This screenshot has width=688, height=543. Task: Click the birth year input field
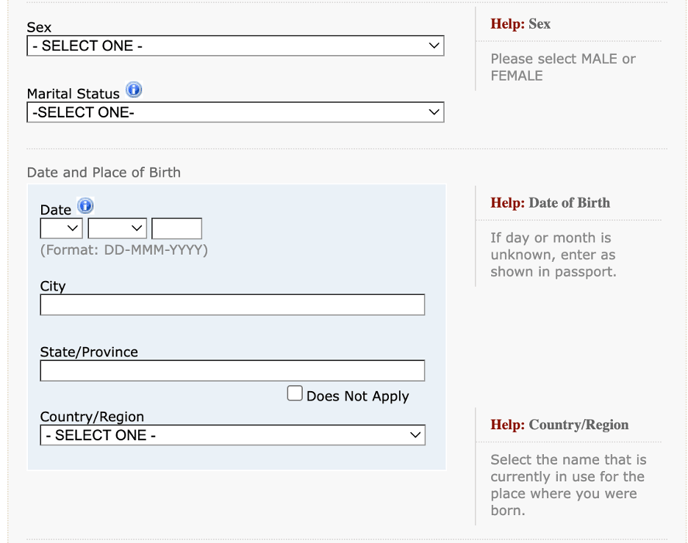(x=177, y=229)
